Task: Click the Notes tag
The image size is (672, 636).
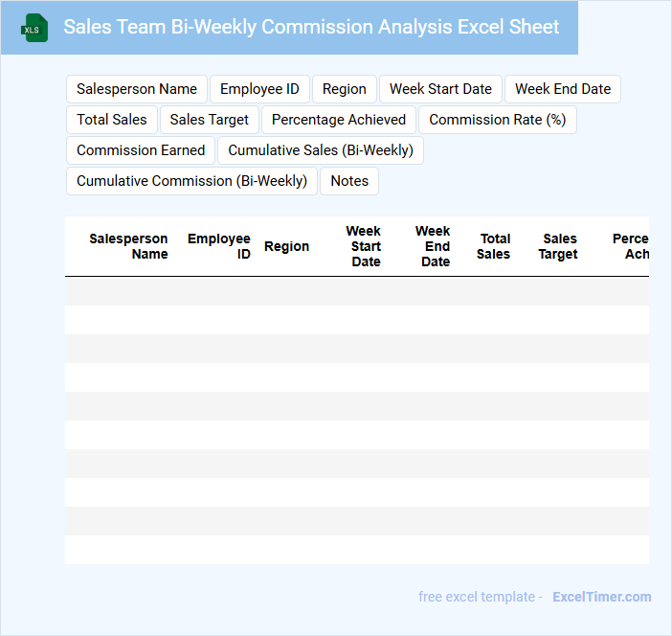Action: (349, 181)
